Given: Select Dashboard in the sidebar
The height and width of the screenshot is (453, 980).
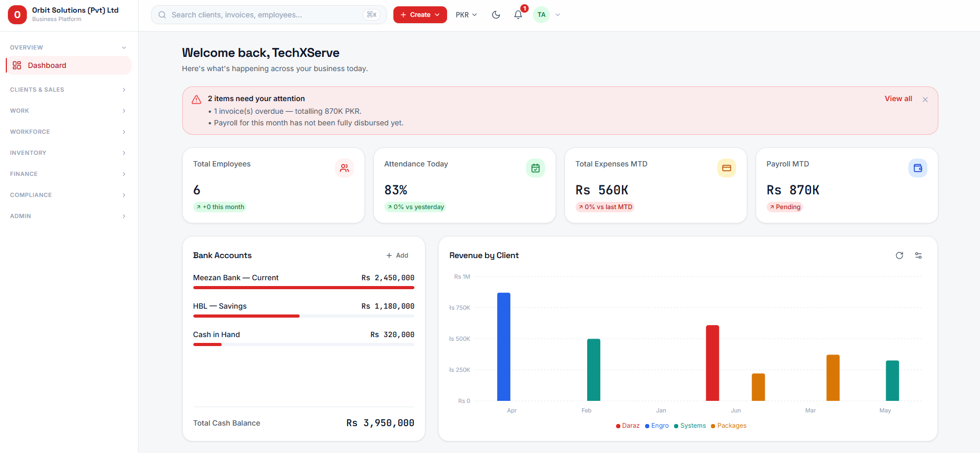Looking at the screenshot, I should 68,65.
